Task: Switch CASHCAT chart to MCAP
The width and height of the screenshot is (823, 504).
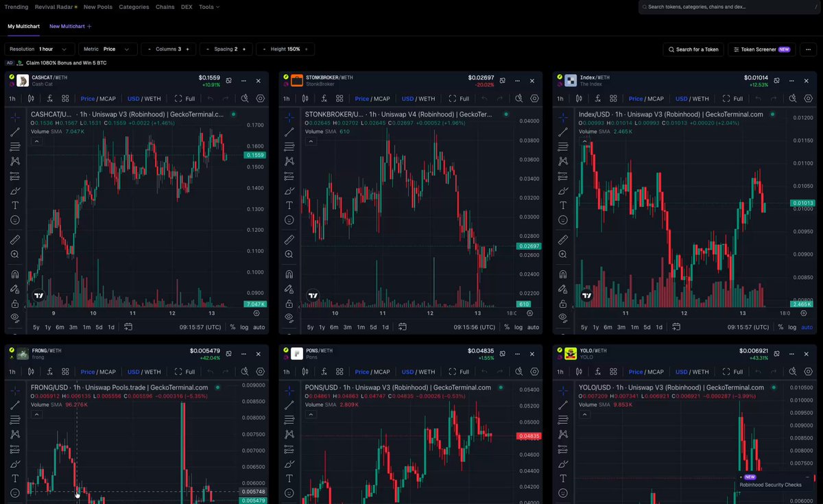Action: pos(107,99)
